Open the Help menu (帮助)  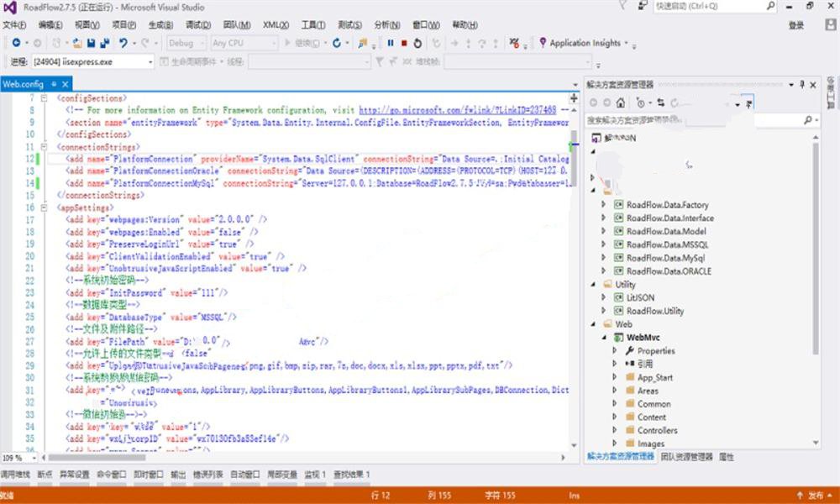(465, 25)
